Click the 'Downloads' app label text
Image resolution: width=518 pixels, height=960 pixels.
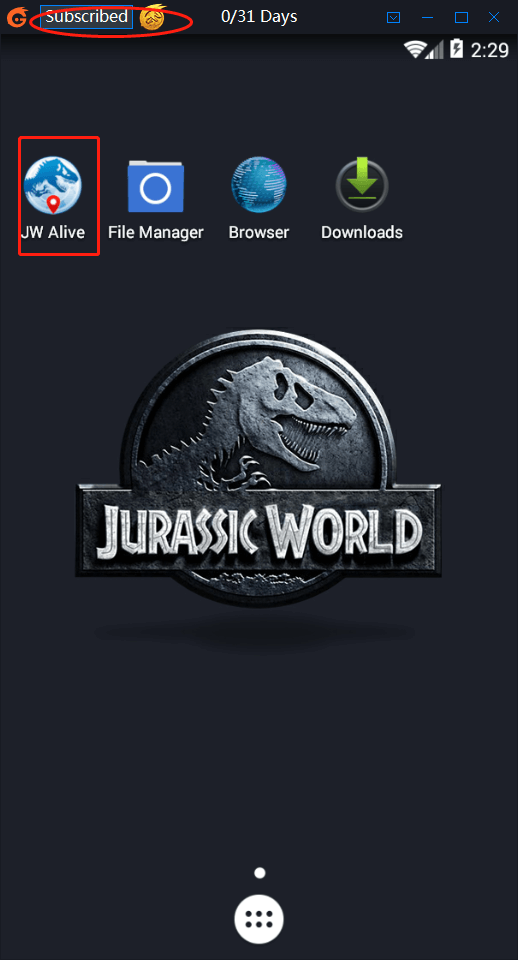click(362, 233)
